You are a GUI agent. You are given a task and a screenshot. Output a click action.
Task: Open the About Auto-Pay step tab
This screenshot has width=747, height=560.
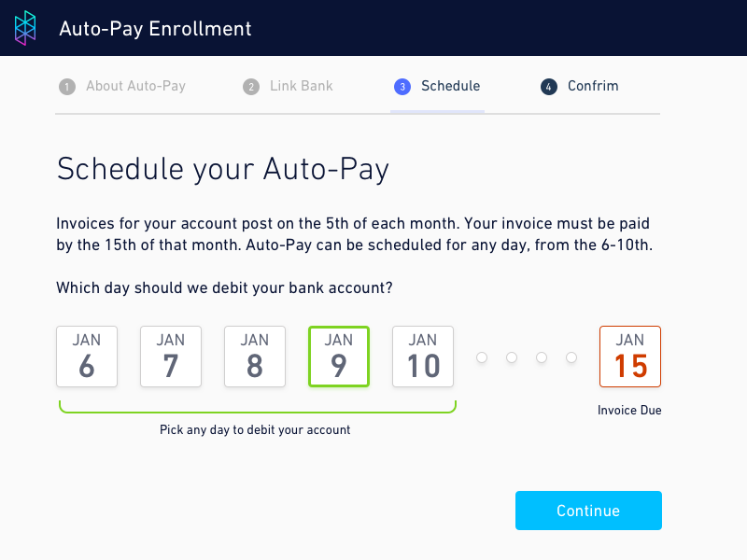click(135, 86)
